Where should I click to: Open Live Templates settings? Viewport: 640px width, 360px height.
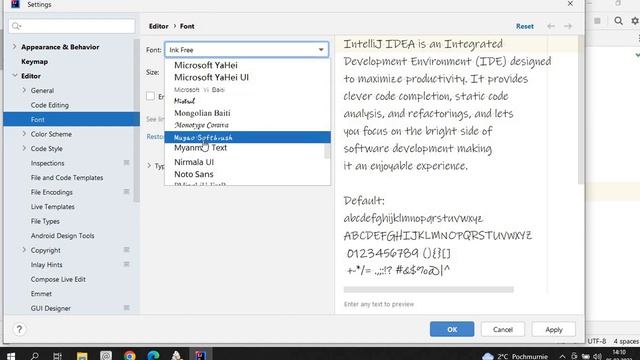pos(52,207)
